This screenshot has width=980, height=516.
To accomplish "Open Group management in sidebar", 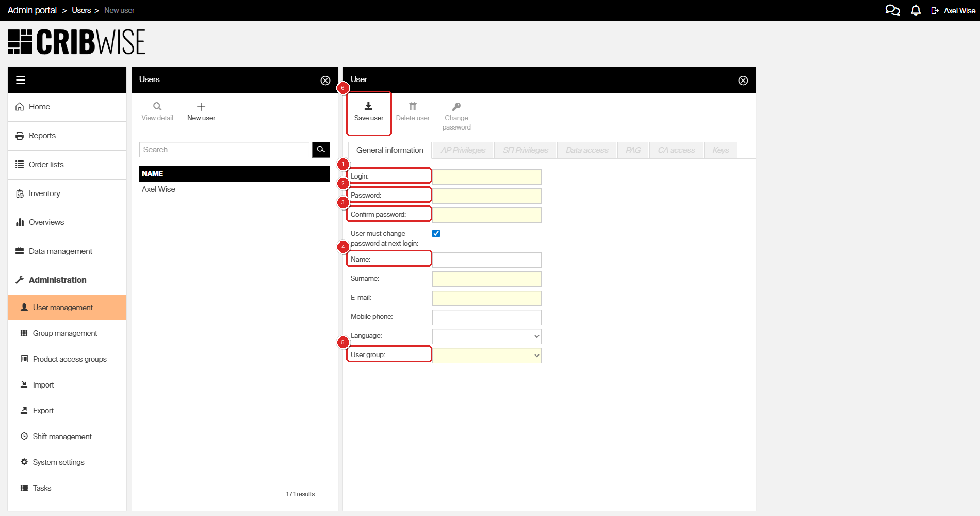I will pos(65,333).
